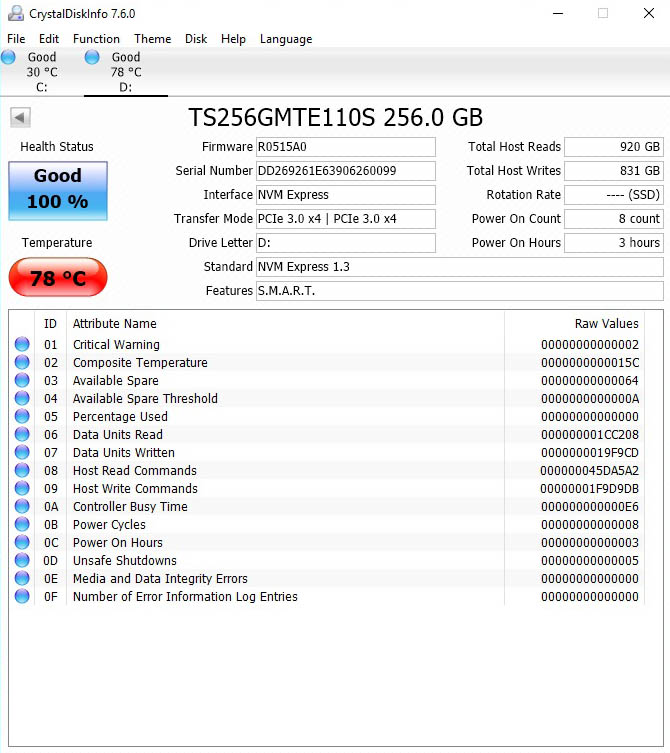Click the Transfer Mode field PCIe 3.0 x4
Viewport: 670px width, 753px height.
point(346,219)
